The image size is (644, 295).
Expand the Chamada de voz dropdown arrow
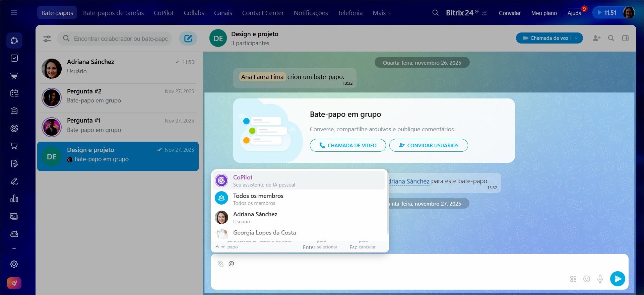(x=576, y=38)
